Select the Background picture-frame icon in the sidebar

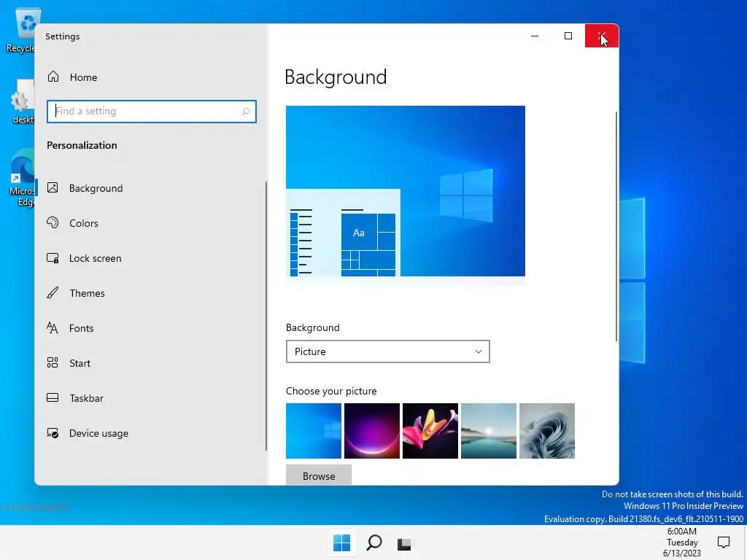click(53, 187)
